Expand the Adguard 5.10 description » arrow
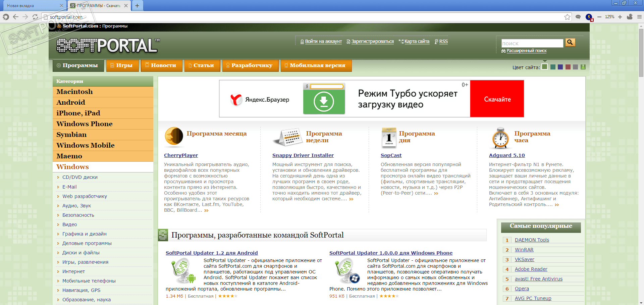 click(557, 205)
